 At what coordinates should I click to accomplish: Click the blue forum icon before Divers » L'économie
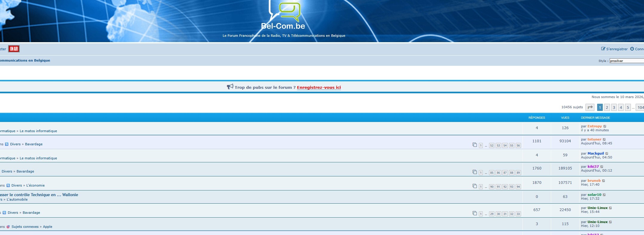pos(8,185)
